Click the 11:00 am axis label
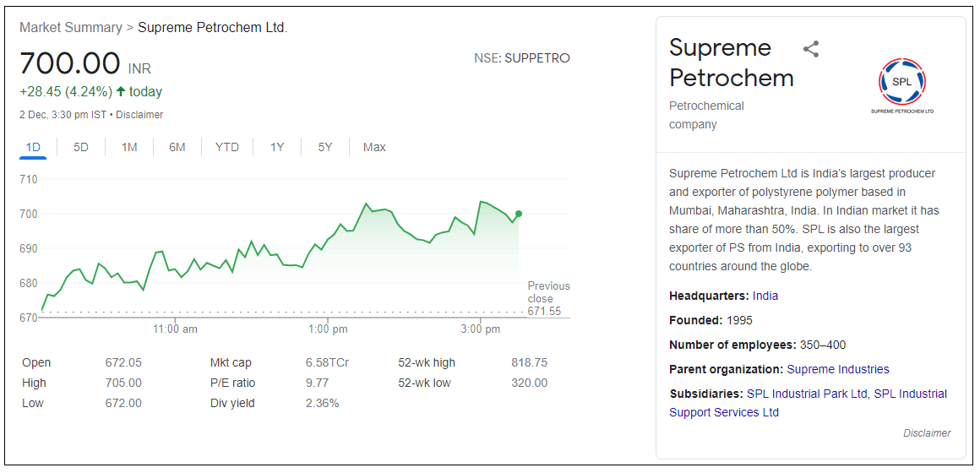The width and height of the screenshot is (980, 473). pos(176,329)
